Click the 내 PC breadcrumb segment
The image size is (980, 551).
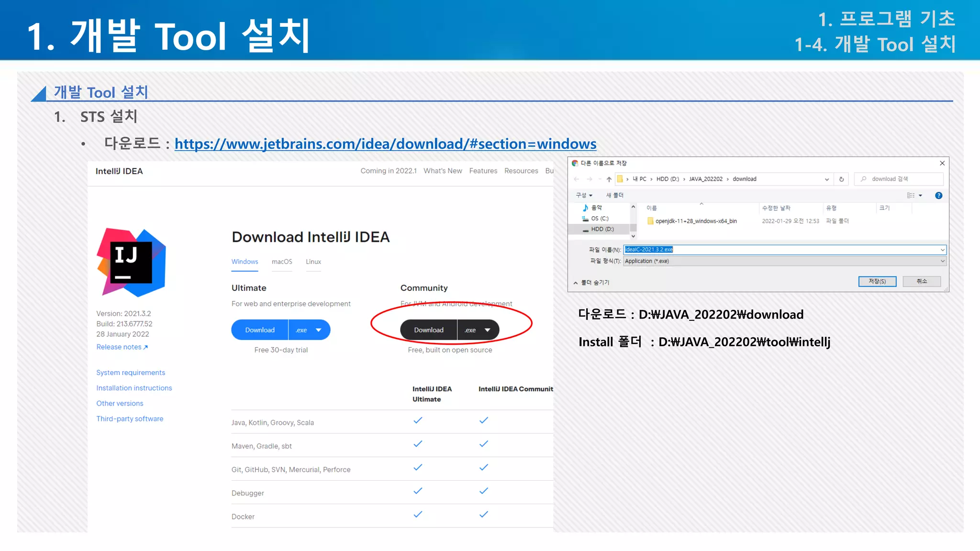[x=639, y=179]
